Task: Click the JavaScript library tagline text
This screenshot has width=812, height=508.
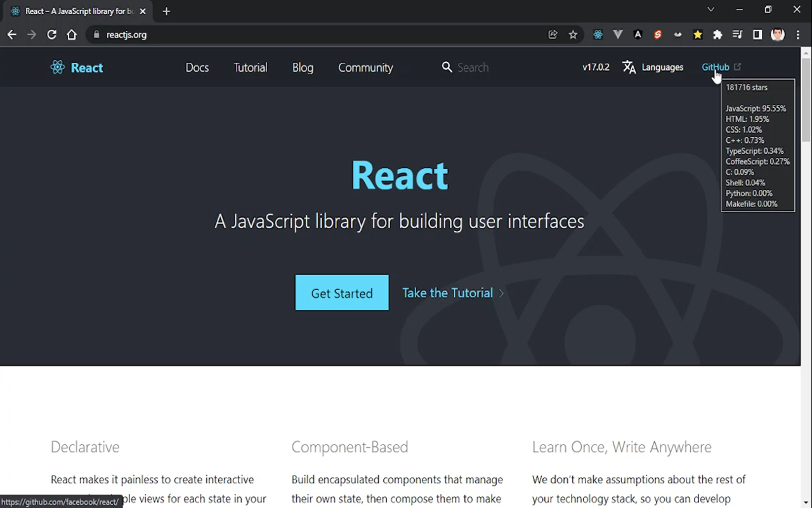Action: pos(400,221)
